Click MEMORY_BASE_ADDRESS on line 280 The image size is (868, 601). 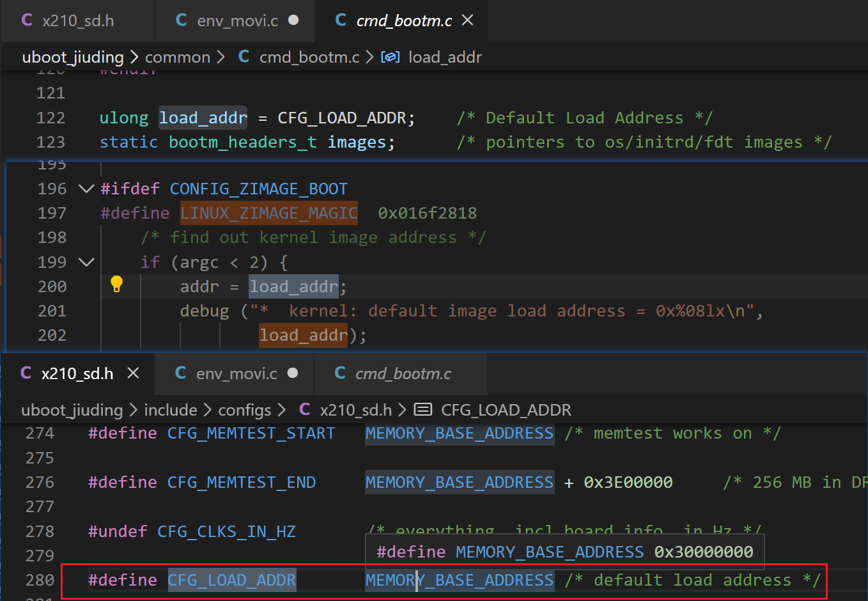click(x=460, y=580)
